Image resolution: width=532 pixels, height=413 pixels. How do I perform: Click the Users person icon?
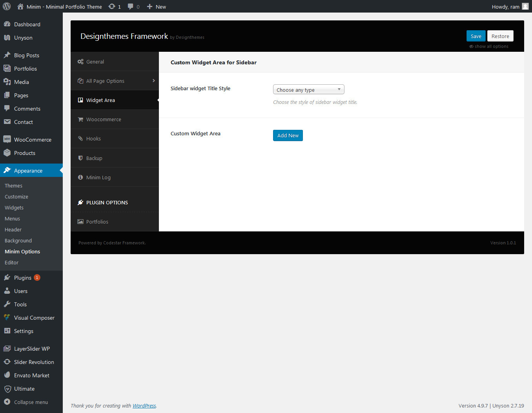pyautogui.click(x=7, y=291)
